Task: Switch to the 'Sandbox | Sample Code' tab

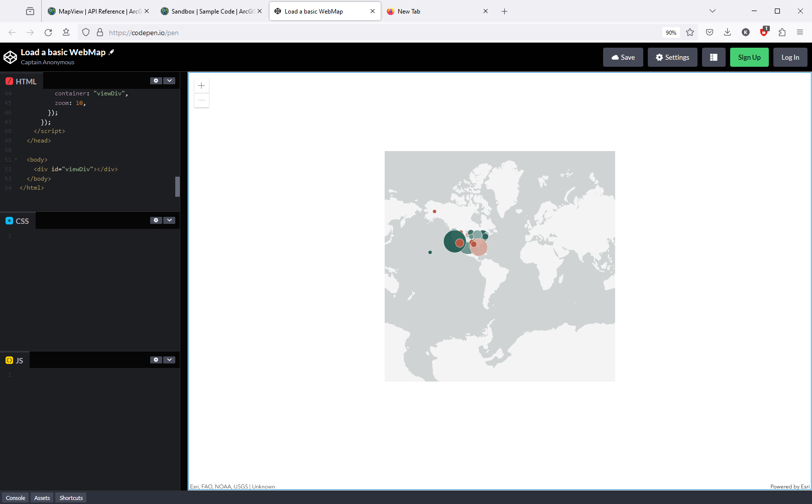Action: pyautogui.click(x=208, y=11)
